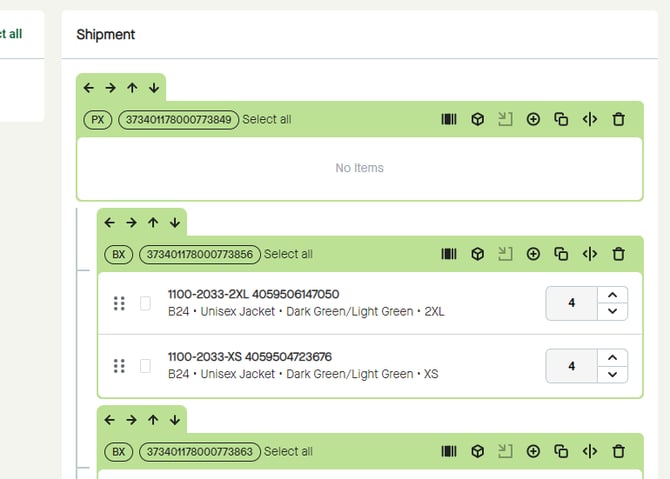Click barcode icon on PX 373401178000773849 row
This screenshot has width=670, height=479.
449,119
